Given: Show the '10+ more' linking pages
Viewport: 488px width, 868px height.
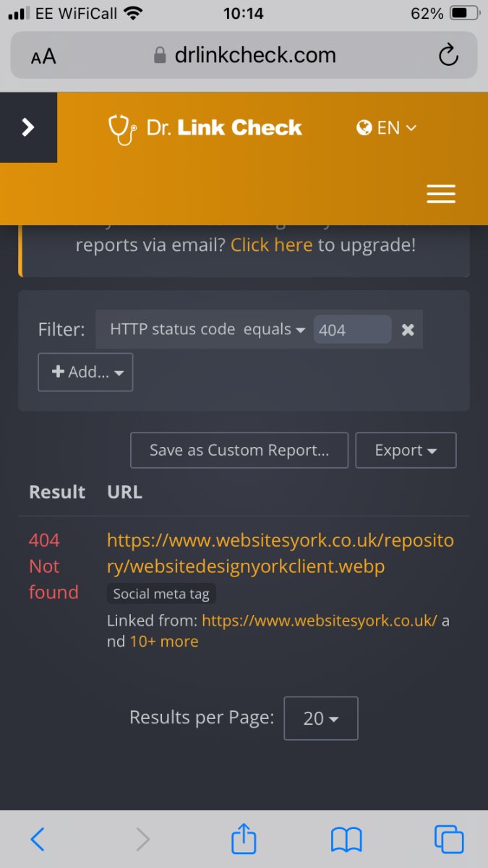Looking at the screenshot, I should [x=163, y=642].
